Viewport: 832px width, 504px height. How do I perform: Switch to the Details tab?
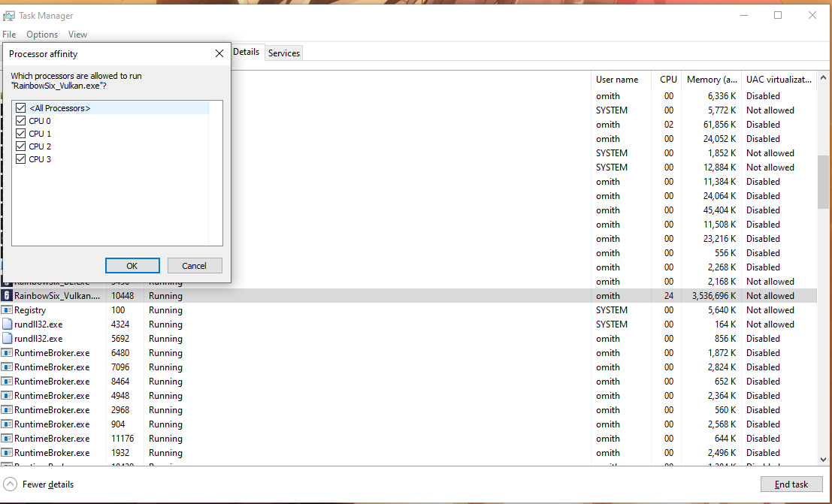tap(247, 52)
